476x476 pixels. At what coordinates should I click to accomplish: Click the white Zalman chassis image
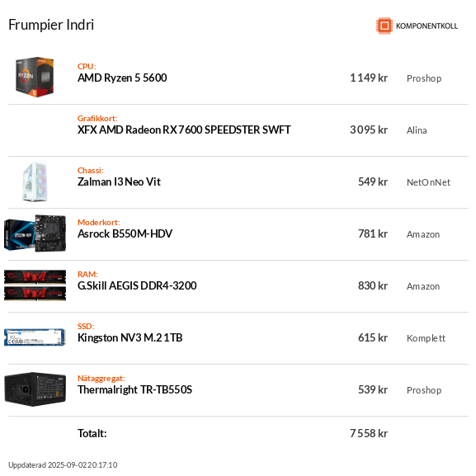(35, 181)
